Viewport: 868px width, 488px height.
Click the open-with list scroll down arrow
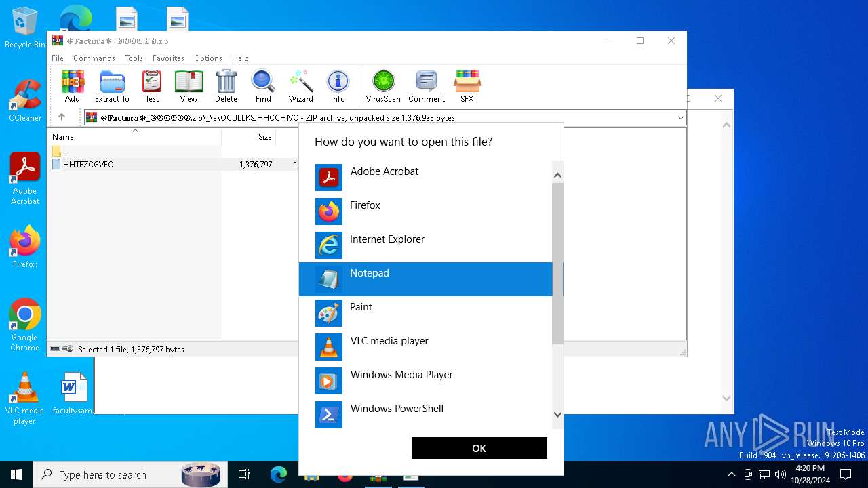point(558,414)
